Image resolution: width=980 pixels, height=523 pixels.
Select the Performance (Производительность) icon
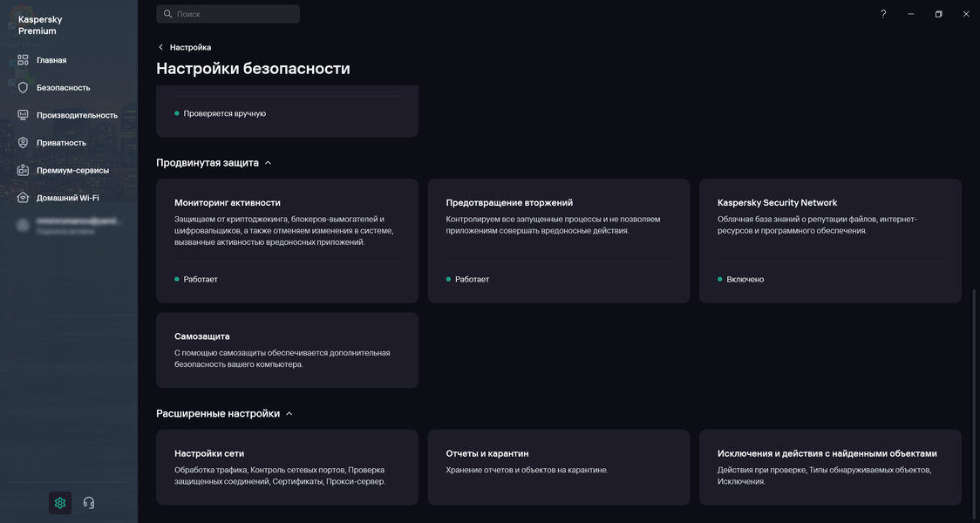pos(24,115)
